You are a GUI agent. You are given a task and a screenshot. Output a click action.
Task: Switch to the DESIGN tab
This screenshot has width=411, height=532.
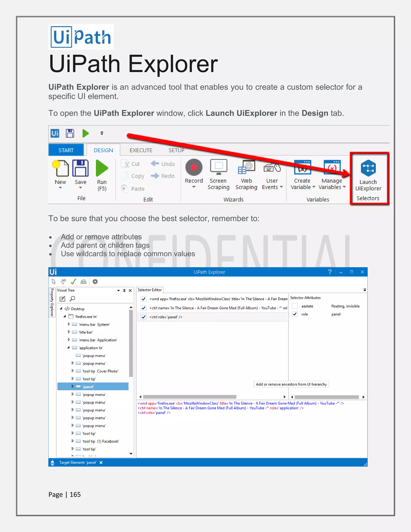[103, 150]
